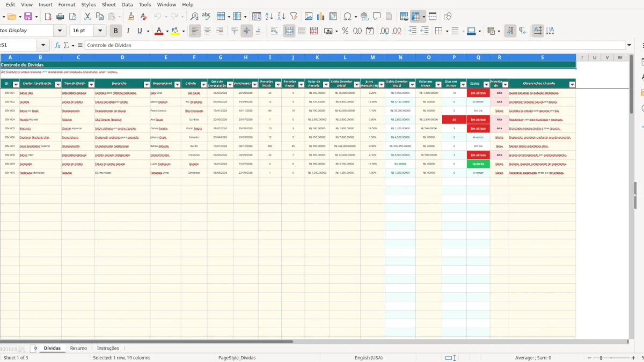Increase the cell indent
Screen dimensions: 644x362
point(412,31)
